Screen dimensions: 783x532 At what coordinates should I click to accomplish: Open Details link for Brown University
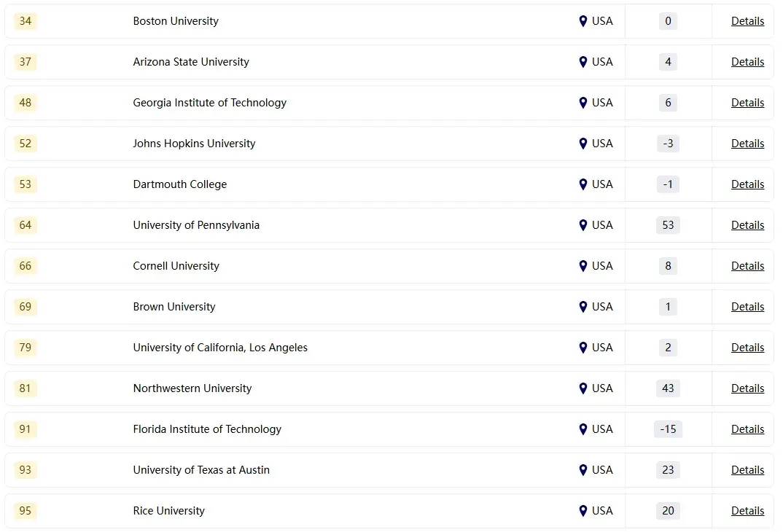point(747,307)
